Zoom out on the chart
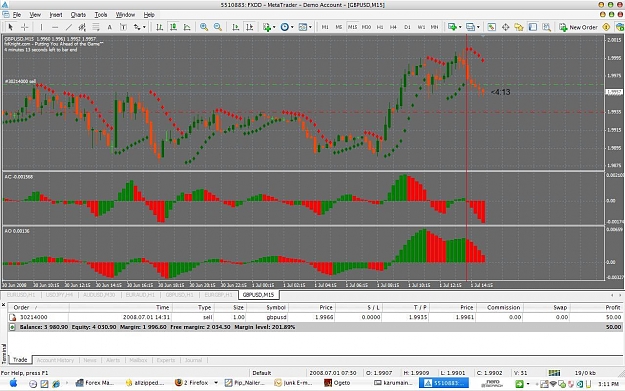The width and height of the screenshot is (625, 391). [x=218, y=27]
